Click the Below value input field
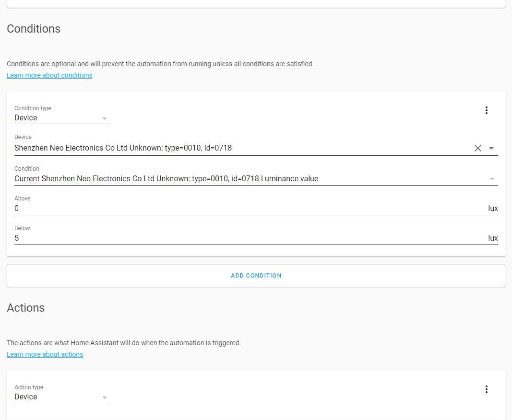 (x=240, y=238)
